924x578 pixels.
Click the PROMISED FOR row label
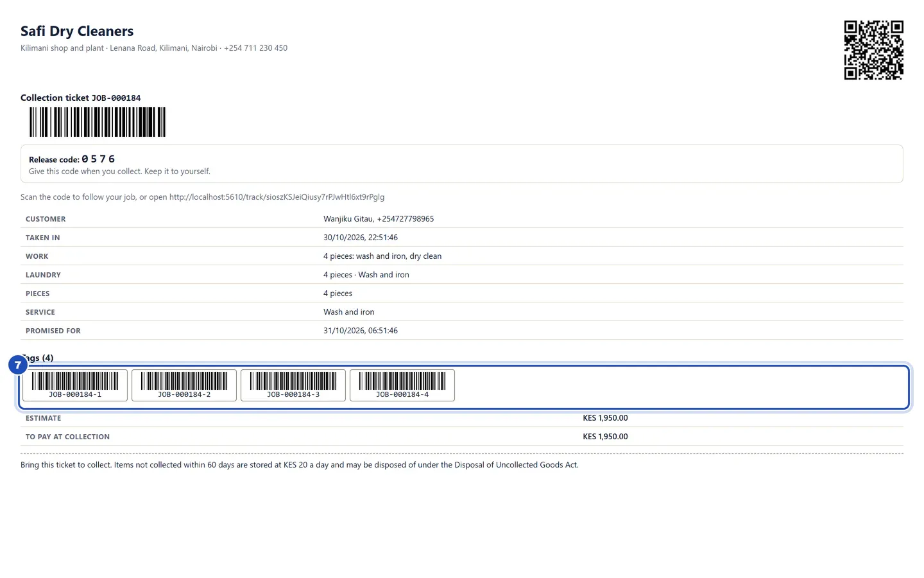coord(53,331)
